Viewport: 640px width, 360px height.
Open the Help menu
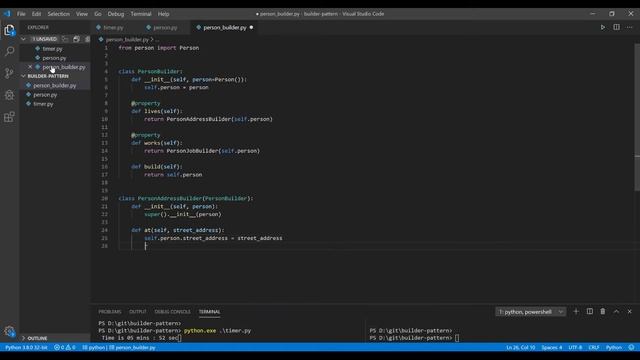click(x=163, y=13)
